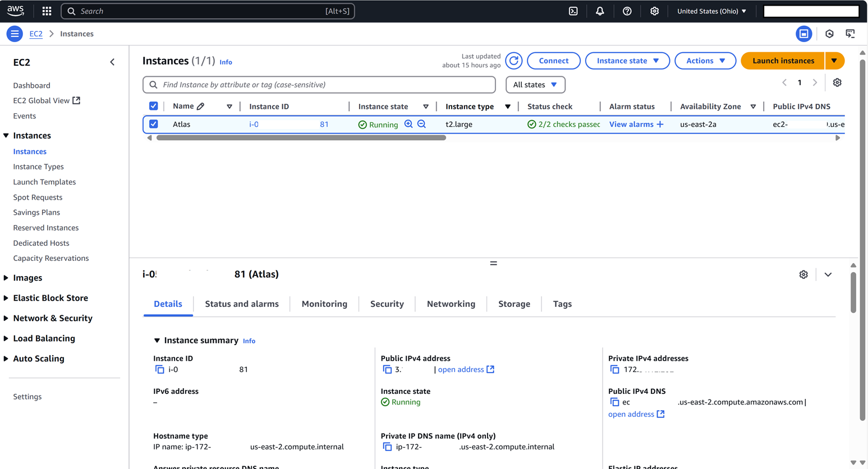
Task: Refresh the instances list
Action: click(513, 61)
